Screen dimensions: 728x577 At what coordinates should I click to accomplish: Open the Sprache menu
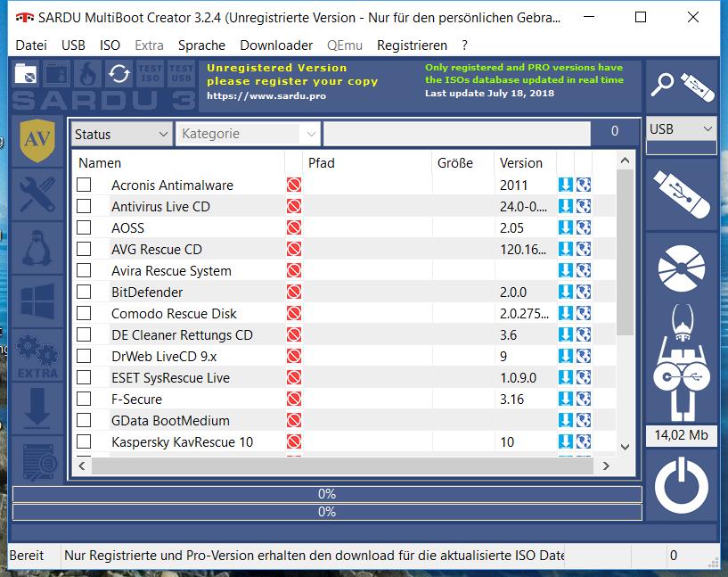click(x=201, y=45)
